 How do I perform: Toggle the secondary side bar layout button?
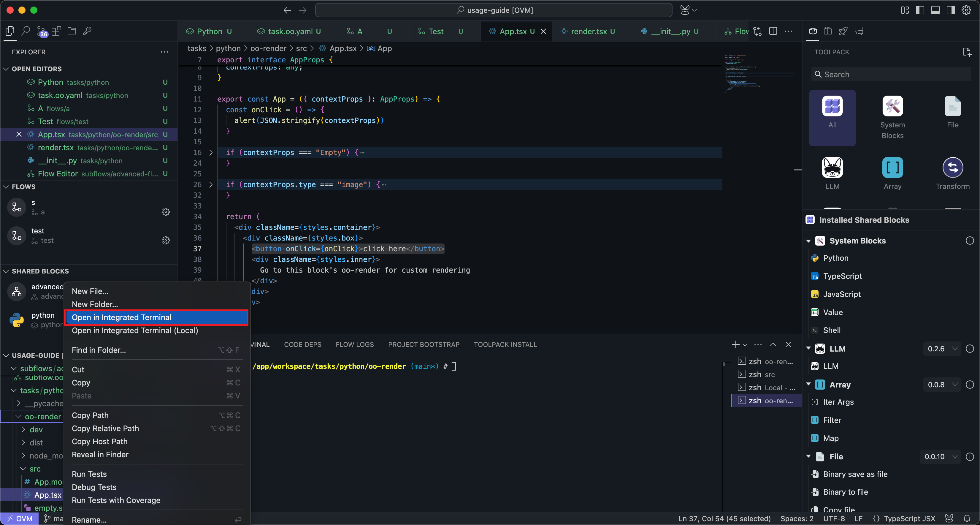click(x=950, y=10)
